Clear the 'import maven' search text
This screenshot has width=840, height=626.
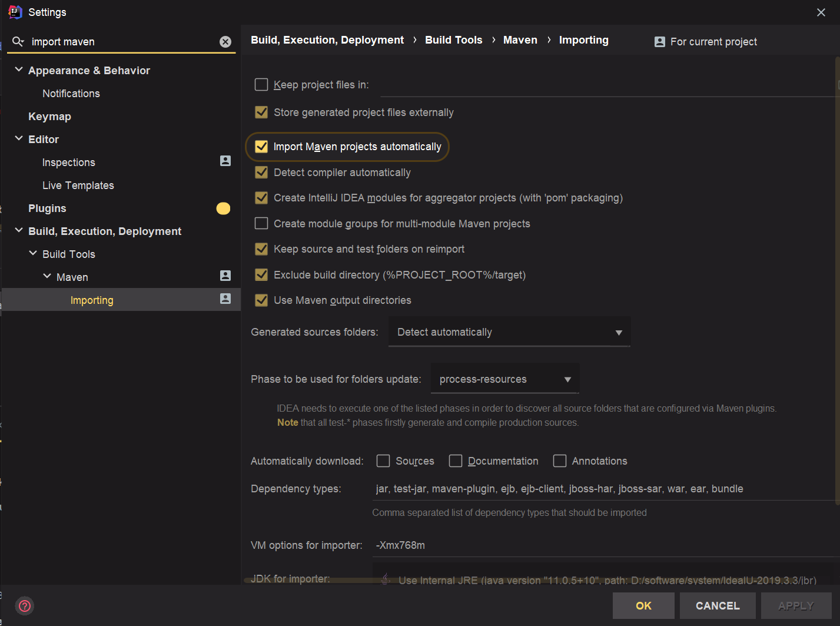(225, 42)
